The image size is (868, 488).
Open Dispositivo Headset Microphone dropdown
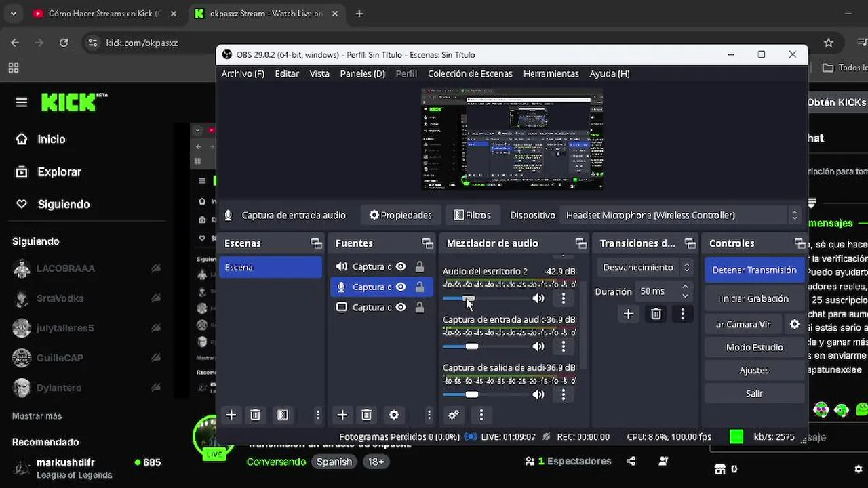682,215
